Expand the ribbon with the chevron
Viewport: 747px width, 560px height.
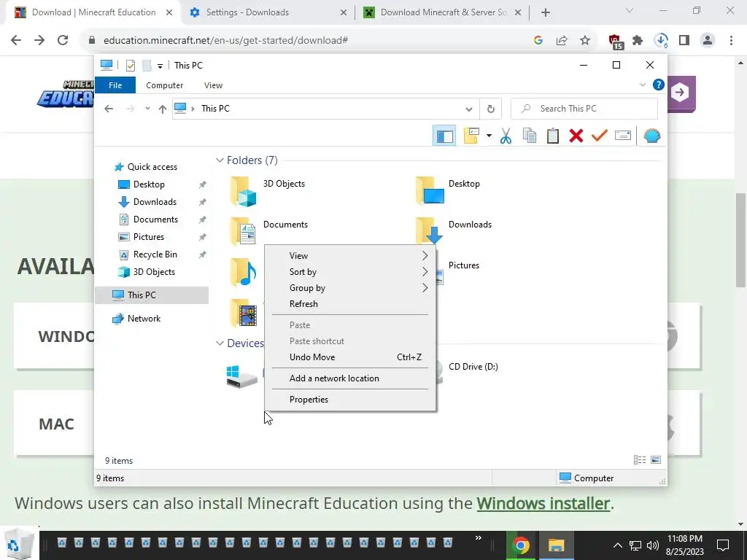click(x=642, y=85)
